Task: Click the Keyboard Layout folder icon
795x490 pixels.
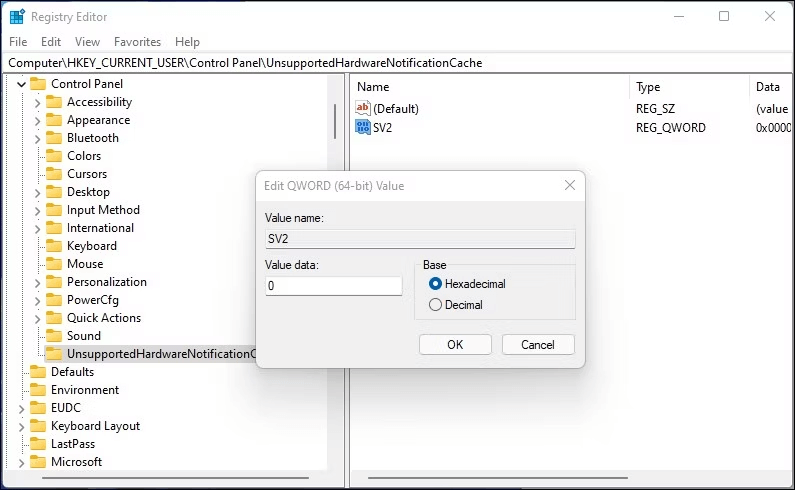Action: point(38,426)
